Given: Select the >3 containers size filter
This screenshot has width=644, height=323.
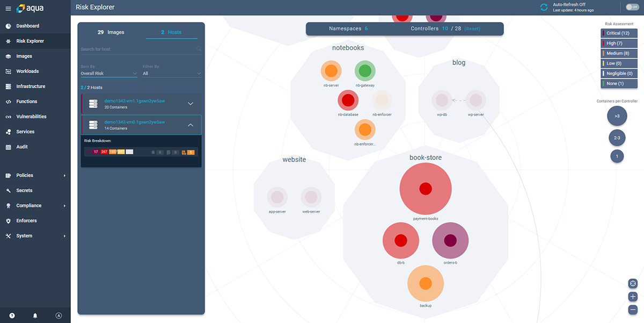Looking at the screenshot, I should (617, 116).
